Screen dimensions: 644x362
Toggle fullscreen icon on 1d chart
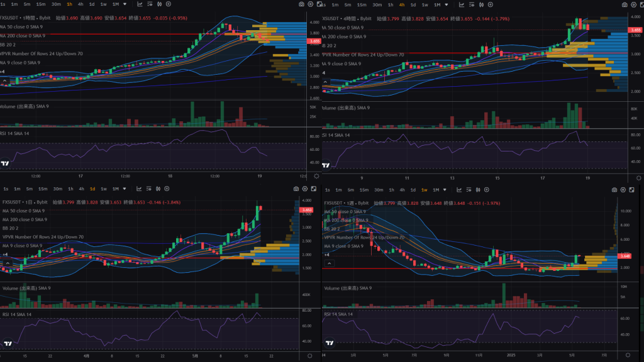click(314, 189)
